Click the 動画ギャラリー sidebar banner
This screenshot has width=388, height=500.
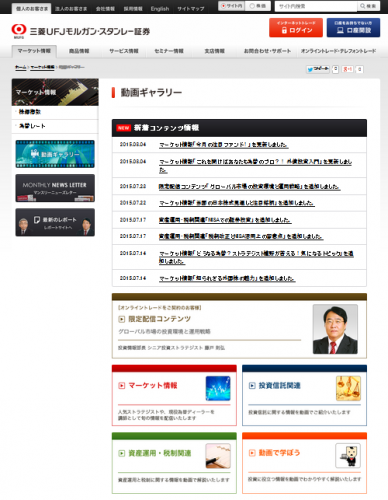point(55,154)
